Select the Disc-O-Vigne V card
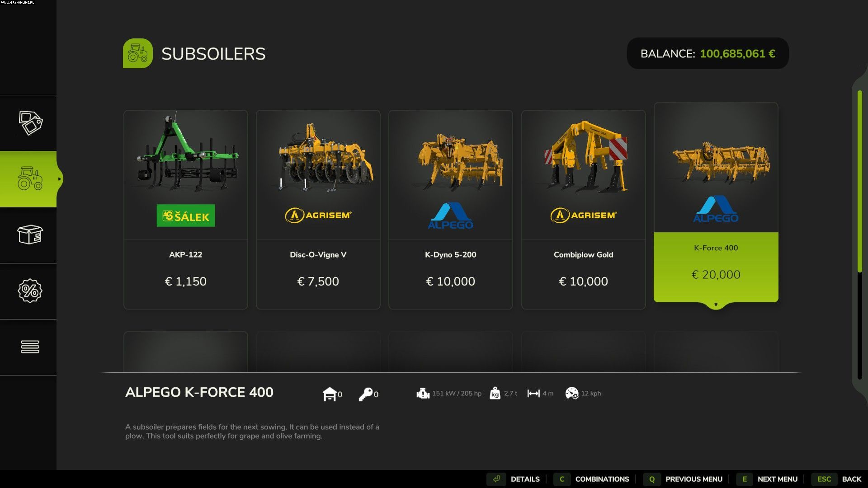 (x=318, y=210)
